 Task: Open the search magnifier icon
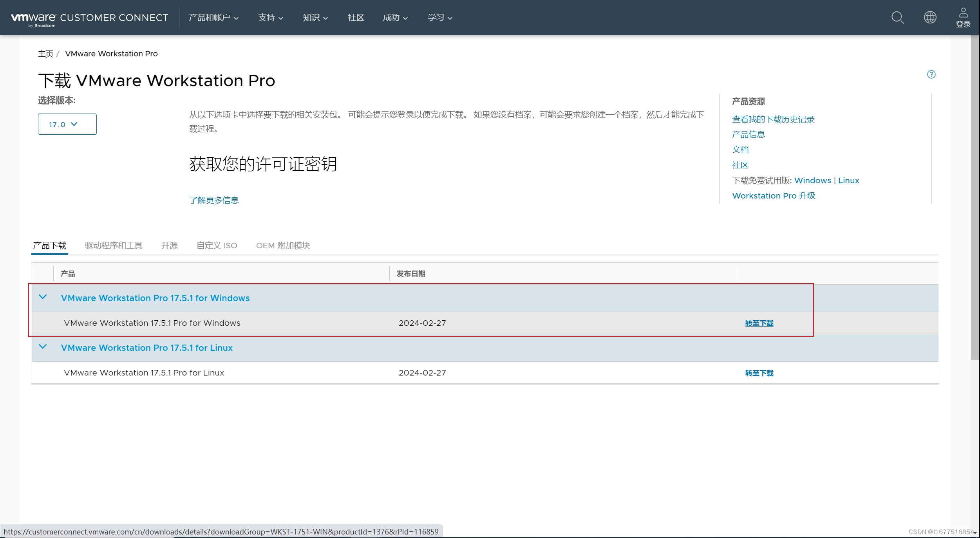897,18
